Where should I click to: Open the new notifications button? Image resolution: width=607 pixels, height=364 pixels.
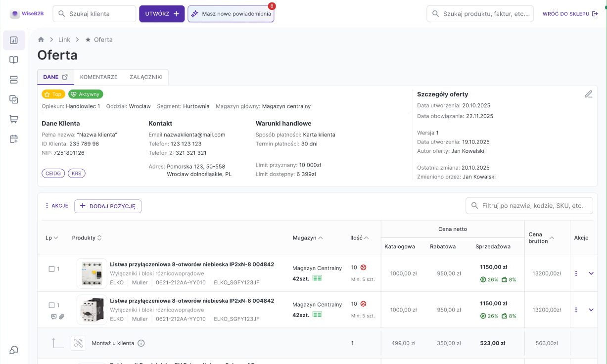tap(231, 14)
